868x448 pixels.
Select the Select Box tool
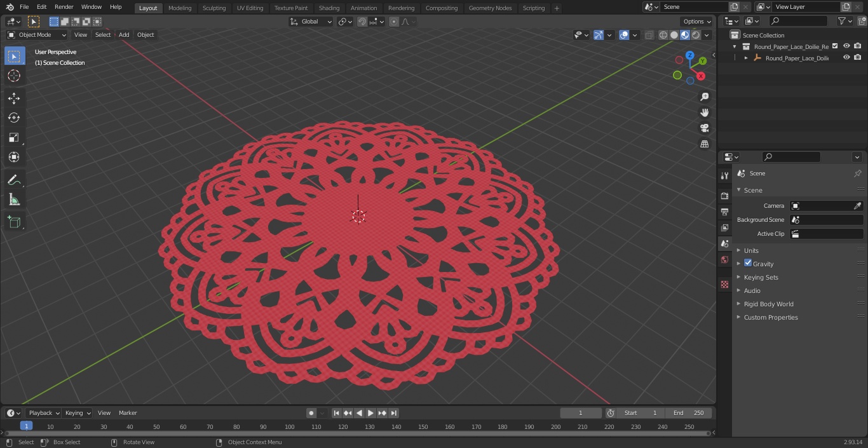[x=14, y=56]
